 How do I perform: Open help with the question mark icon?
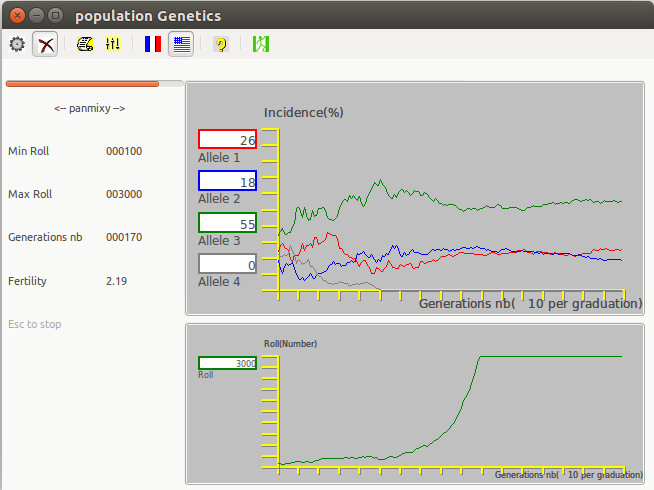[220, 44]
